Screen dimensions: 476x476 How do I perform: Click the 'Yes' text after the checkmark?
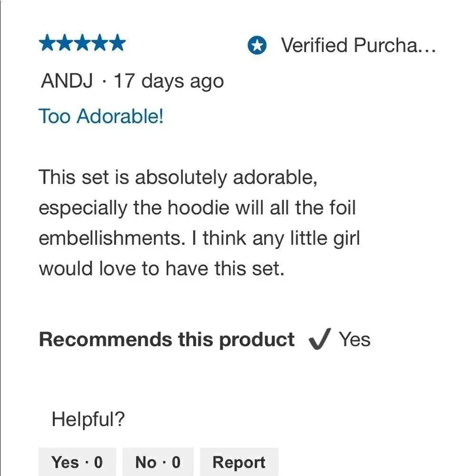click(x=354, y=340)
